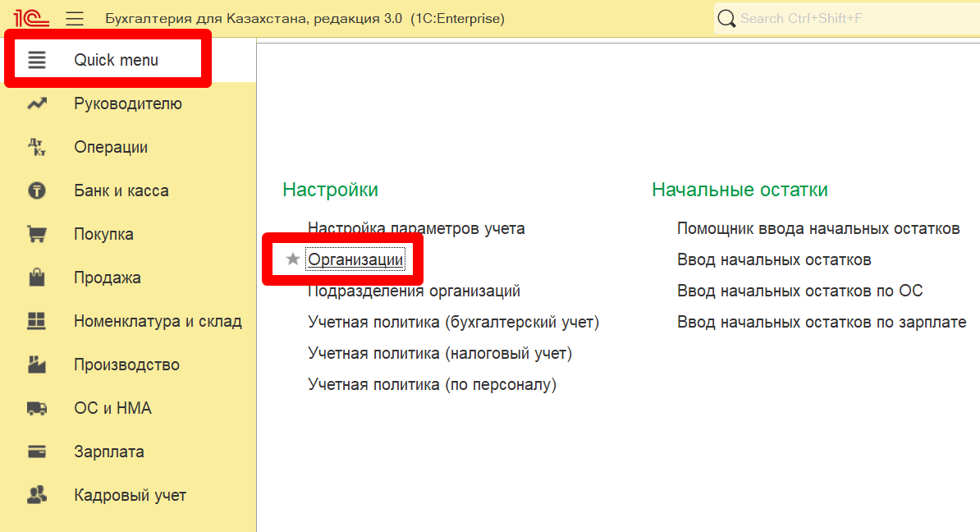Open the Руководителю section
Image resolution: width=980 pixels, height=532 pixels.
tap(128, 103)
